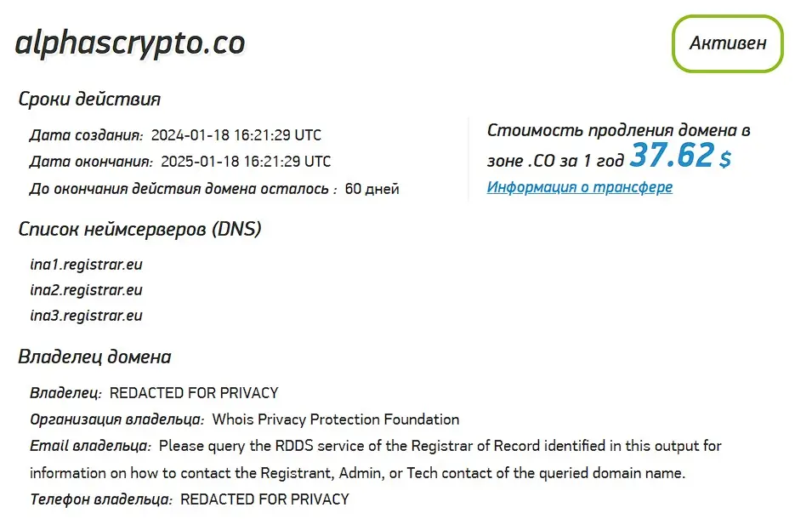The height and width of the screenshot is (519, 812).
Task: Expand the 'Список неймсерверов (DNS)' section
Action: (140, 228)
